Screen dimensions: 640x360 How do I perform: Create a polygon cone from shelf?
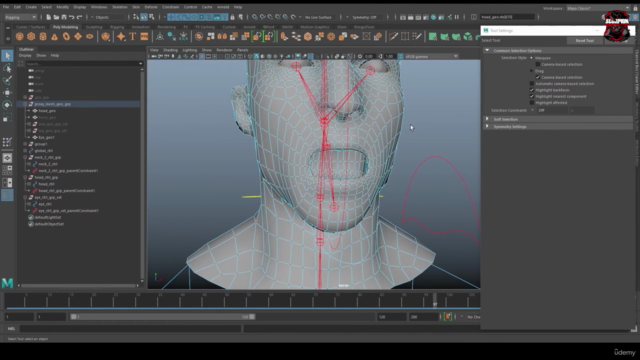pyautogui.click(x=54, y=37)
